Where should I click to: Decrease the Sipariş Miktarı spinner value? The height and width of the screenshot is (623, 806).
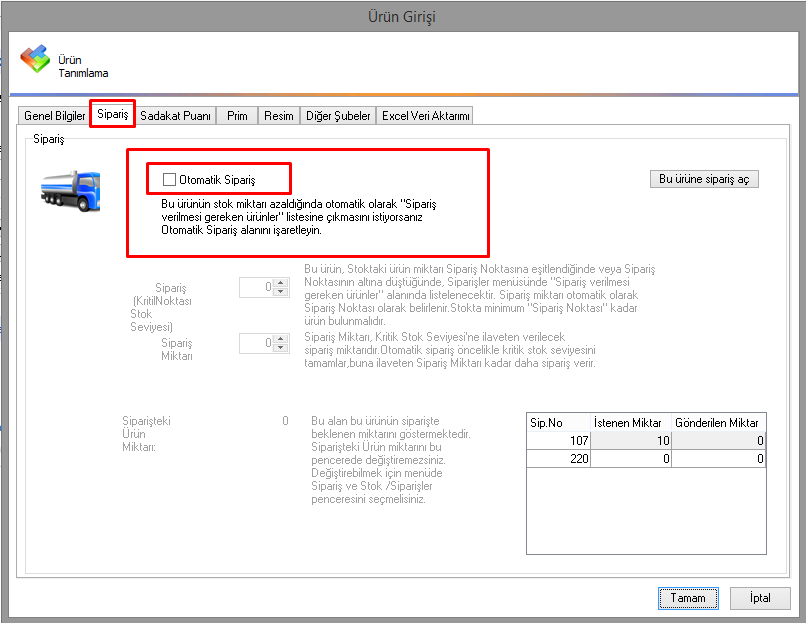[x=281, y=348]
